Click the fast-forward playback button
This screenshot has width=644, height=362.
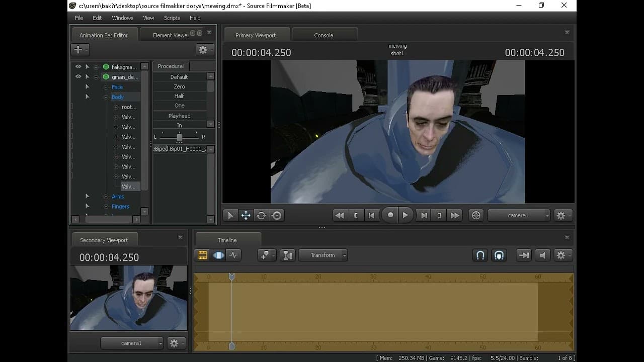(455, 215)
